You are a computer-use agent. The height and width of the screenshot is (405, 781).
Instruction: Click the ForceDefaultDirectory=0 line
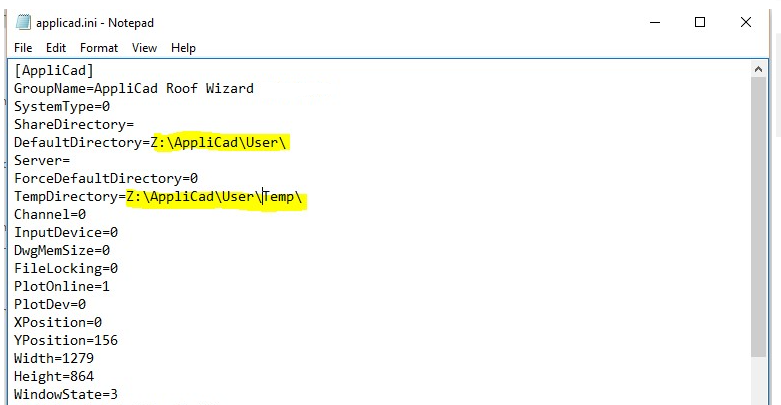tap(106, 178)
